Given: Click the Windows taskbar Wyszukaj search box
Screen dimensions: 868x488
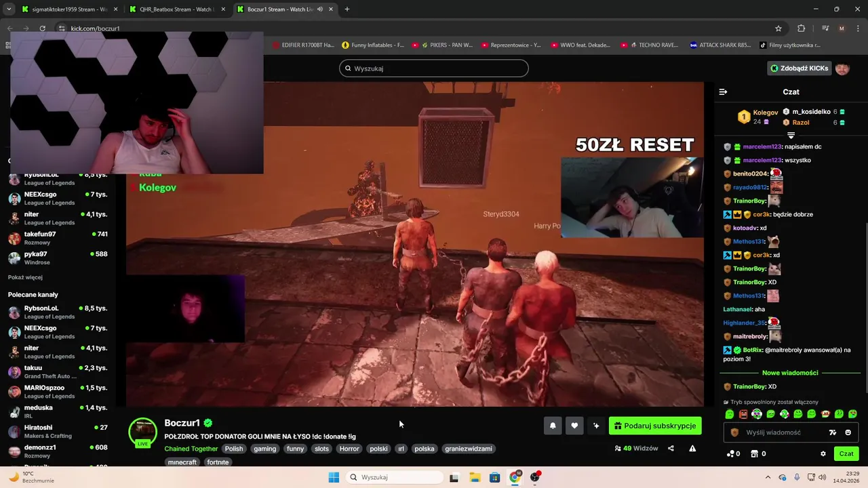Looking at the screenshot, I should pyautogui.click(x=393, y=477).
